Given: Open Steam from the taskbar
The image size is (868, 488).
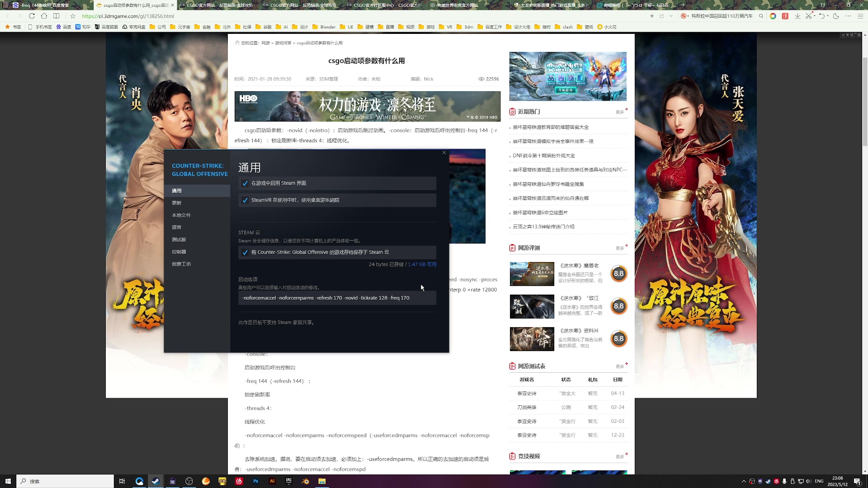Looking at the screenshot, I should click(156, 481).
